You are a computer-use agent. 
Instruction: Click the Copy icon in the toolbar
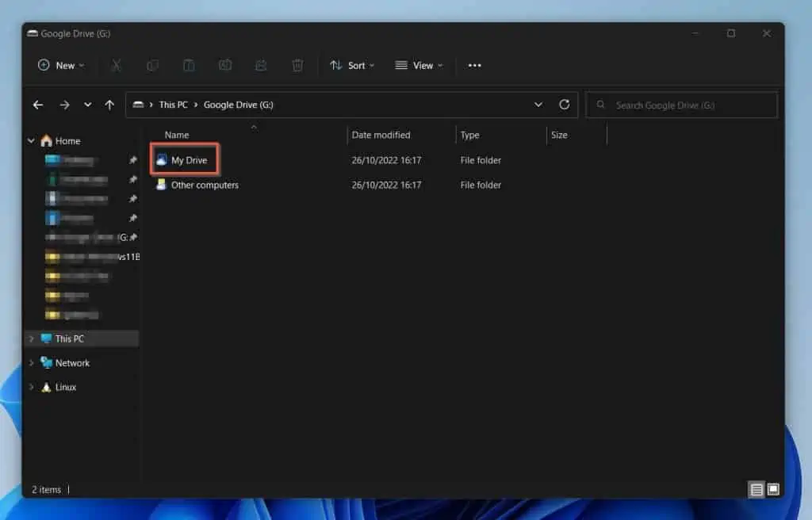coord(152,65)
